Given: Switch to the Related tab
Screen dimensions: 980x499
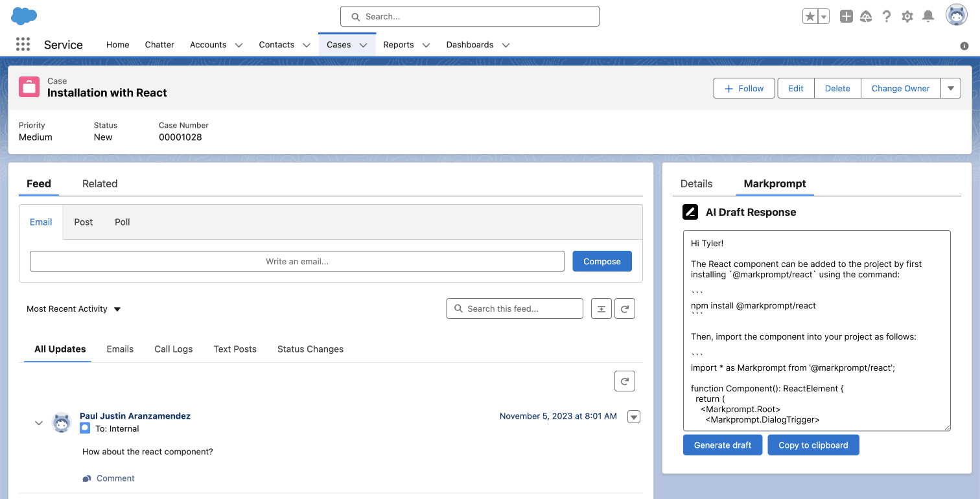Looking at the screenshot, I should coord(100,184).
